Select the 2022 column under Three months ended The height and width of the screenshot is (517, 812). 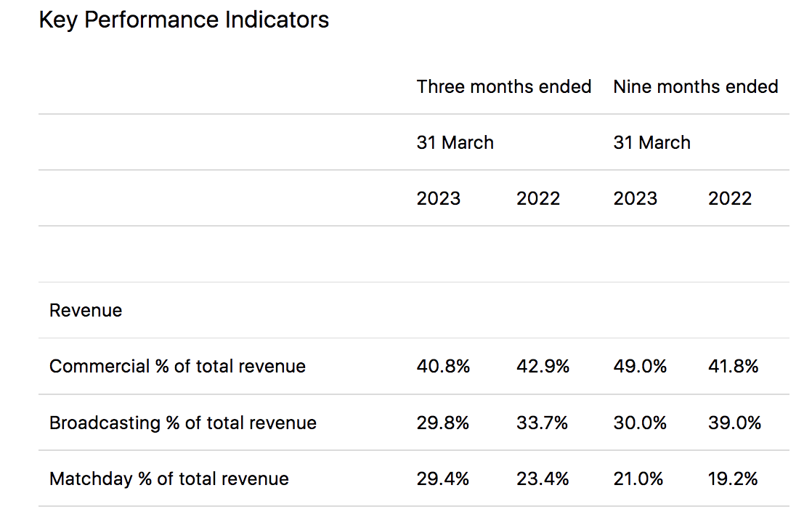tap(538, 198)
